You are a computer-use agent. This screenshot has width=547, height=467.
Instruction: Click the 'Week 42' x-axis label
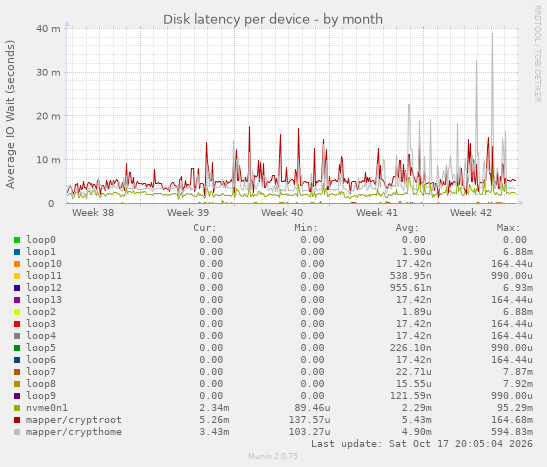click(471, 212)
